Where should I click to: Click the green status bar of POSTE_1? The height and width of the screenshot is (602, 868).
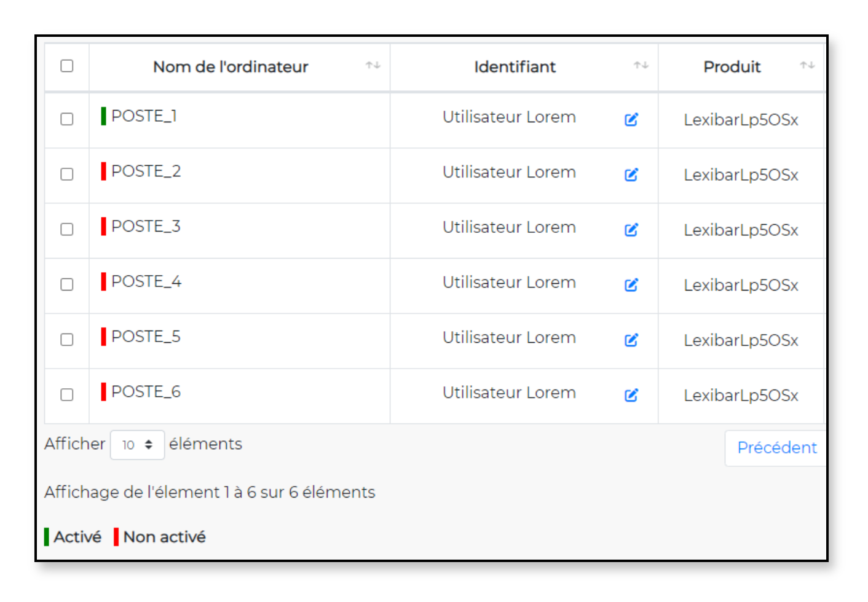(104, 115)
